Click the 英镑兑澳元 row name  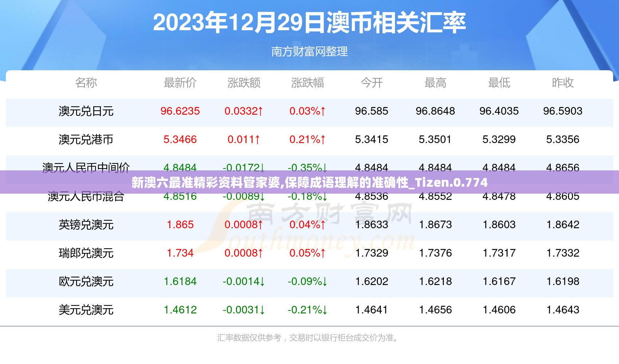click(86, 225)
